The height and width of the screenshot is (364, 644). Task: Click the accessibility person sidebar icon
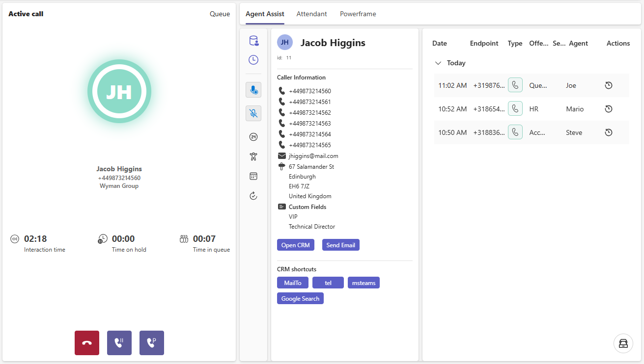point(253,156)
